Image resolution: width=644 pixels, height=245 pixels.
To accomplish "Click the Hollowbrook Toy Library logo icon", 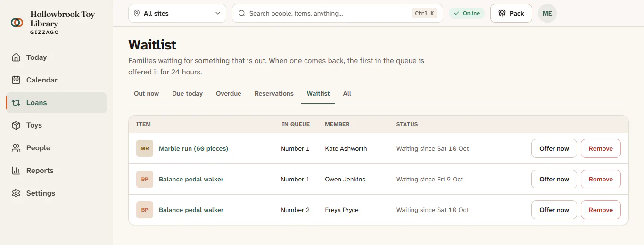I will (x=17, y=23).
